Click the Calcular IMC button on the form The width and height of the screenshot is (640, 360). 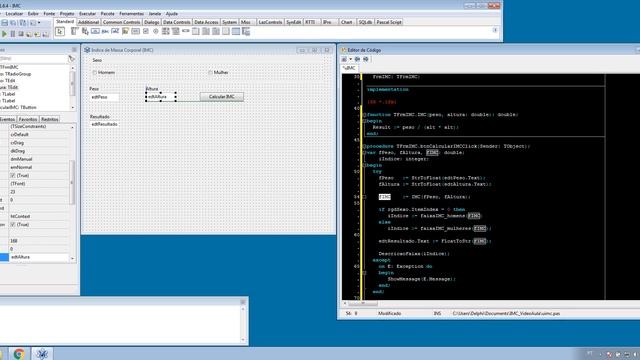pyautogui.click(x=222, y=97)
